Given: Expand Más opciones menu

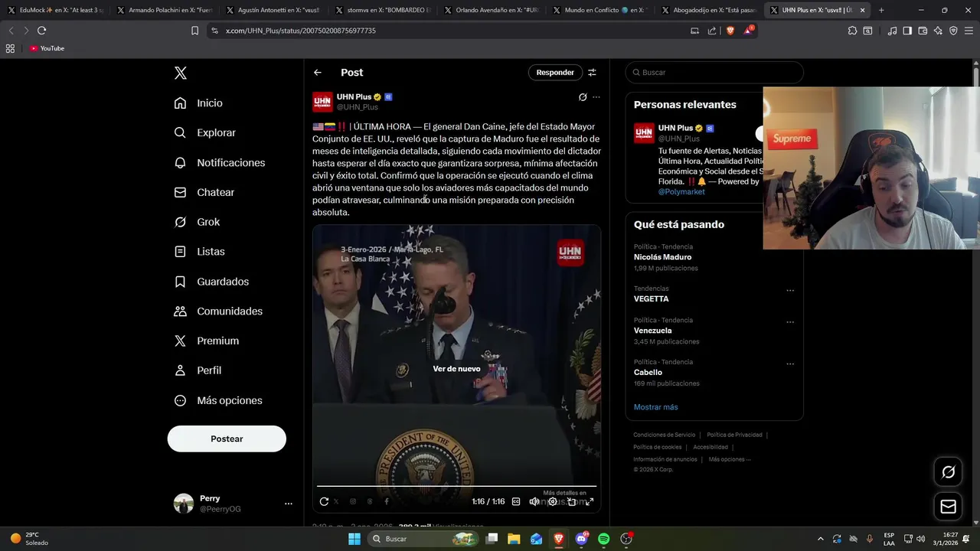Looking at the screenshot, I should (x=218, y=400).
